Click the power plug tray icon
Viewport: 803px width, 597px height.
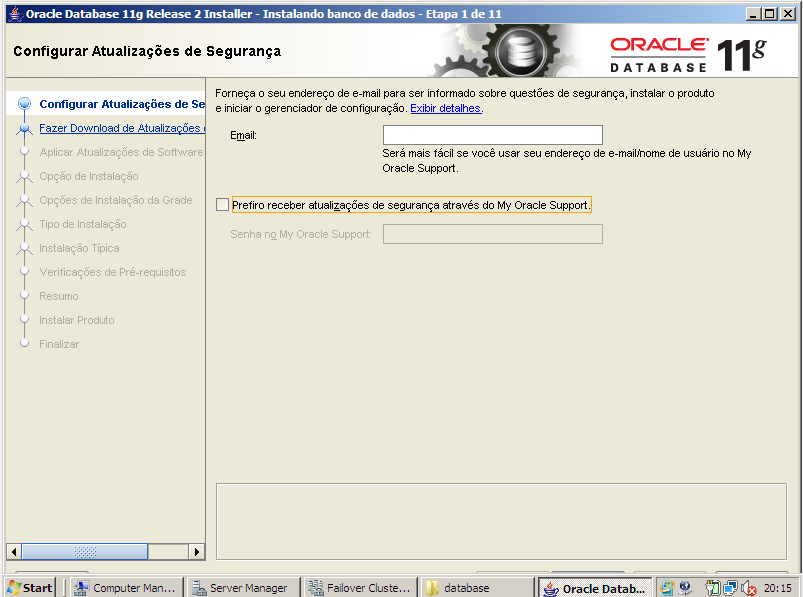tap(713, 588)
